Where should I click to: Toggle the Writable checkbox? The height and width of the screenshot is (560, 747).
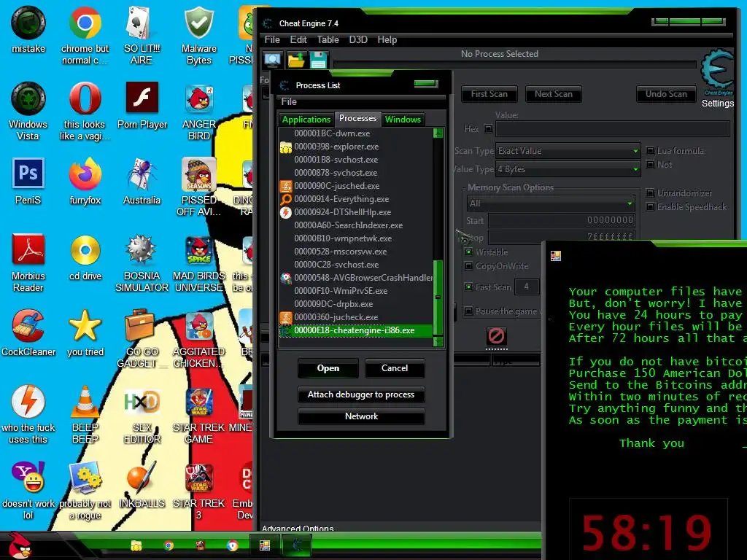(469, 252)
